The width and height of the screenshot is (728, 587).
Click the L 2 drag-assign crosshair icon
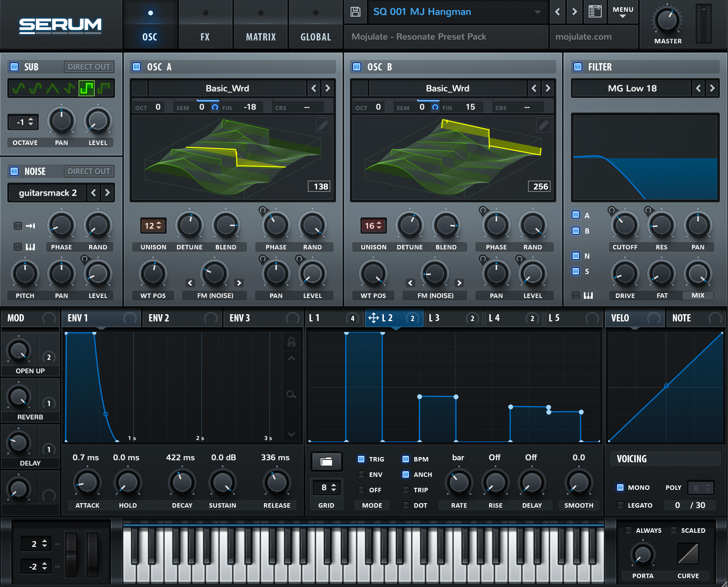[373, 318]
